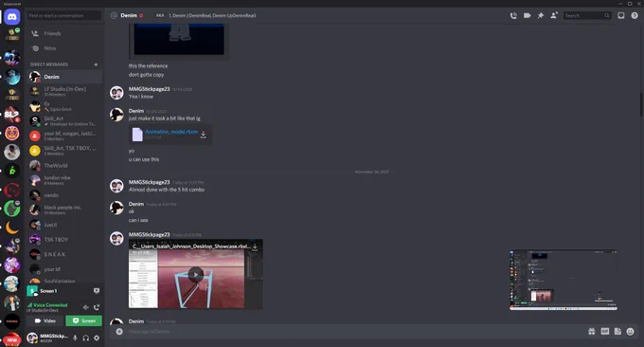This screenshot has width=644, height=347.
Task: Open the reference image at chat top
Action: click(179, 39)
